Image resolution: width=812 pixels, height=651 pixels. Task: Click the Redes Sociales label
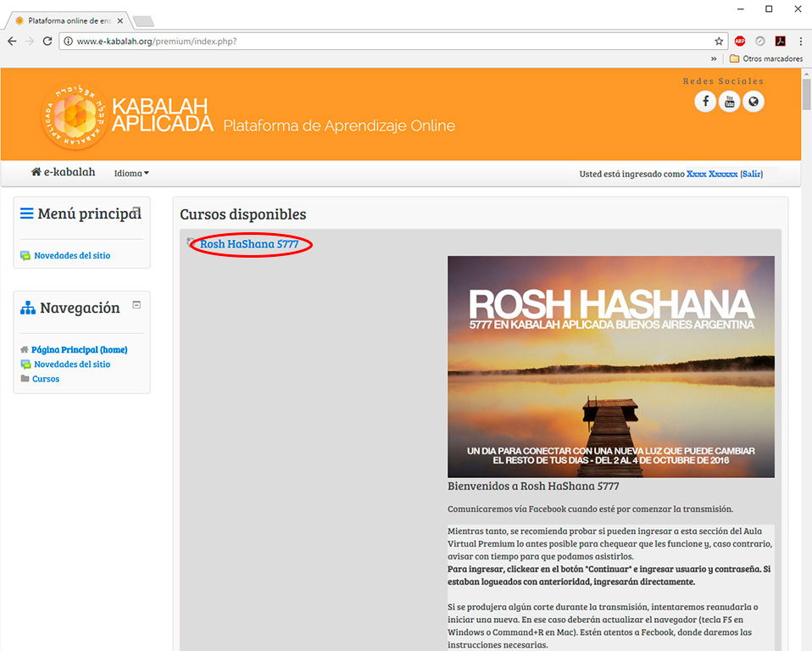[724, 81]
